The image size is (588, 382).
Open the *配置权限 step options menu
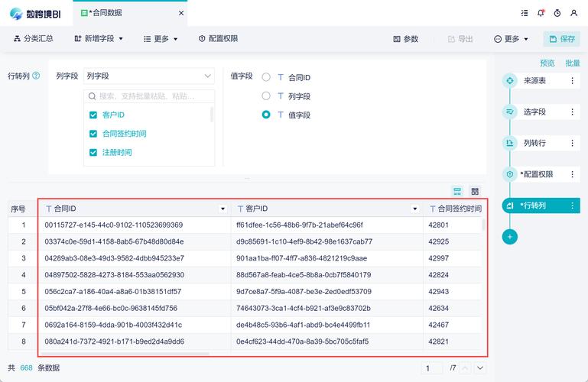tap(572, 174)
